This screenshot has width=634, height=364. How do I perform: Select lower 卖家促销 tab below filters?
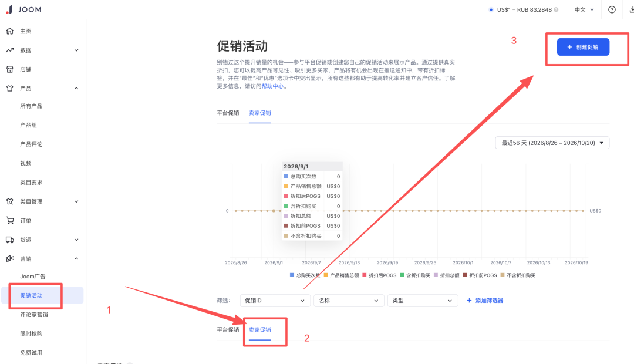(259, 329)
